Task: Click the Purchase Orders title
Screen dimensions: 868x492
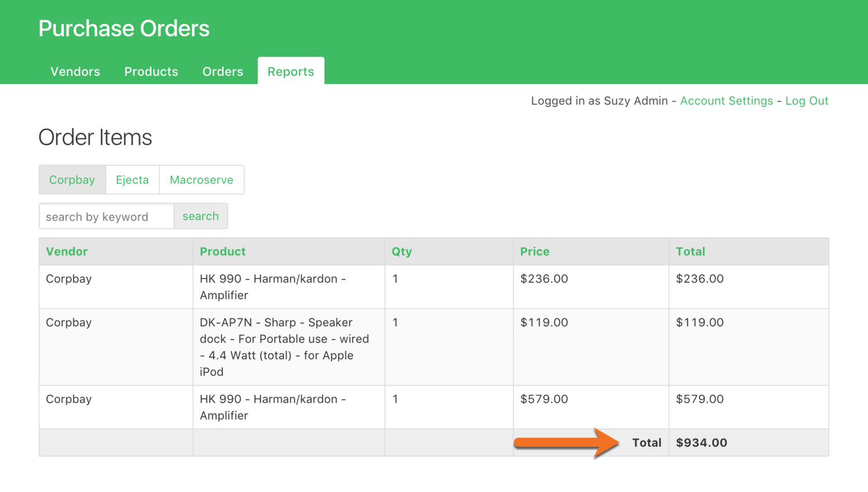Action: (124, 28)
